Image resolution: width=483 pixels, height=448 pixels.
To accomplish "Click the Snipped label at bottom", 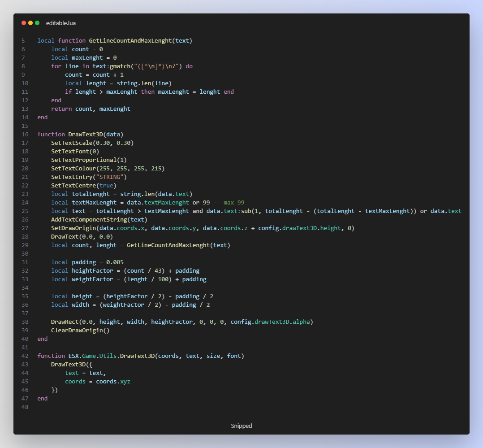I will [x=241, y=426].
